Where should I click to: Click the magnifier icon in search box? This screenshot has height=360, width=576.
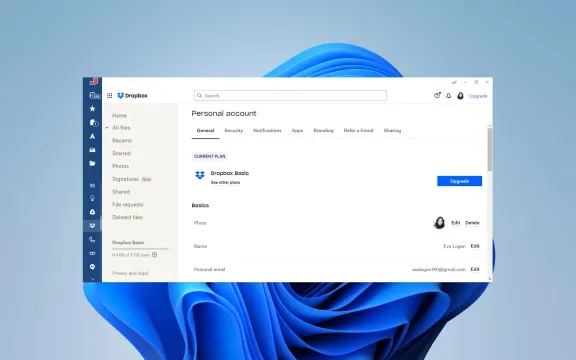click(199, 96)
